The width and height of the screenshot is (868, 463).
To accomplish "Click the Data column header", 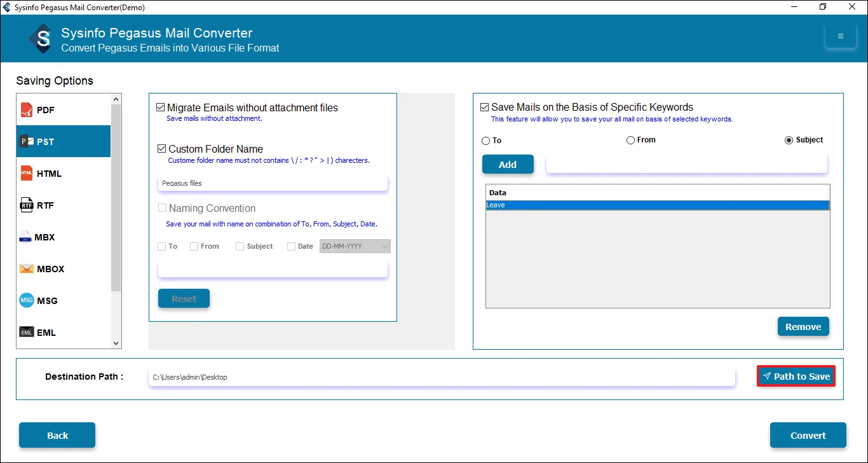I will tap(658, 193).
